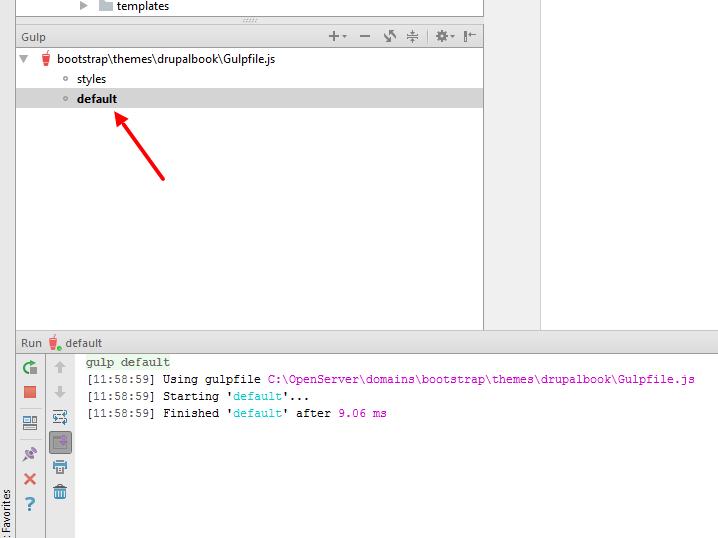Collapse the Gulpfile.js tree node
Image resolution: width=718 pixels, height=538 pixels.
tap(24, 59)
